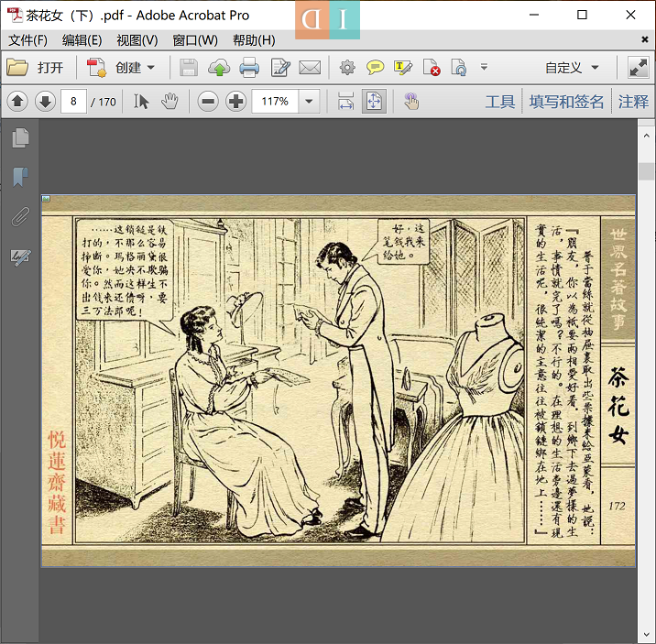Screen dimensions: 656x644
Task: Open Preferences with the gear icon
Action: click(x=347, y=67)
